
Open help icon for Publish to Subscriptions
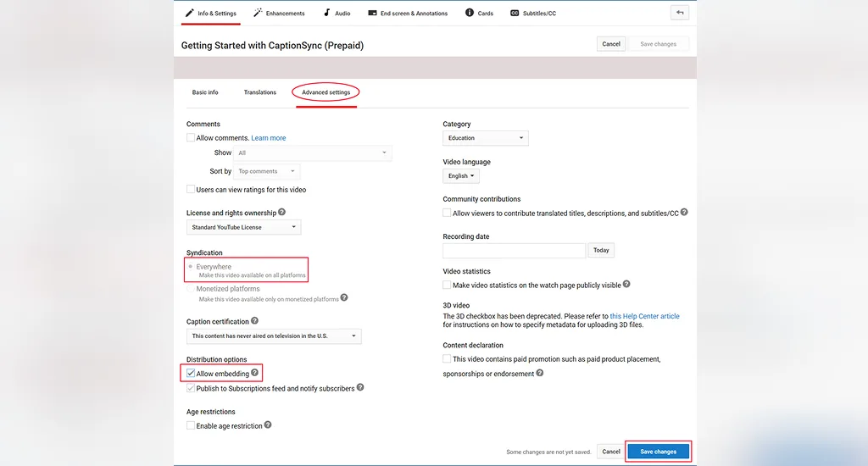tap(360, 387)
